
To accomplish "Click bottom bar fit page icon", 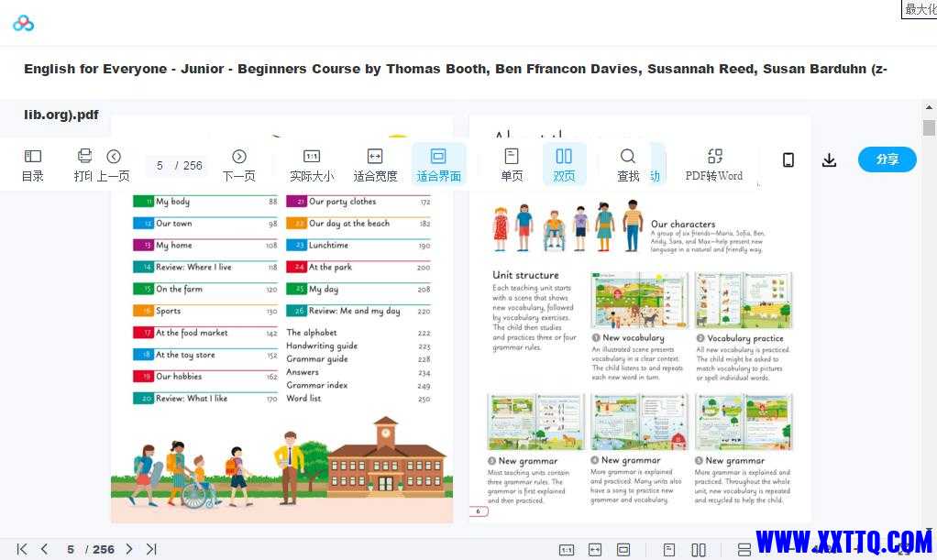I will (x=623, y=550).
